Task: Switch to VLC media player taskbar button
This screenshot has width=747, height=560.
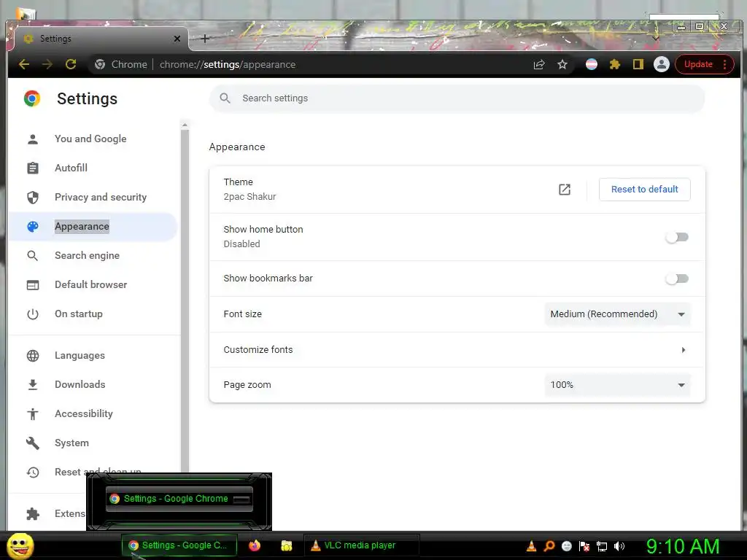Action: tap(362, 545)
